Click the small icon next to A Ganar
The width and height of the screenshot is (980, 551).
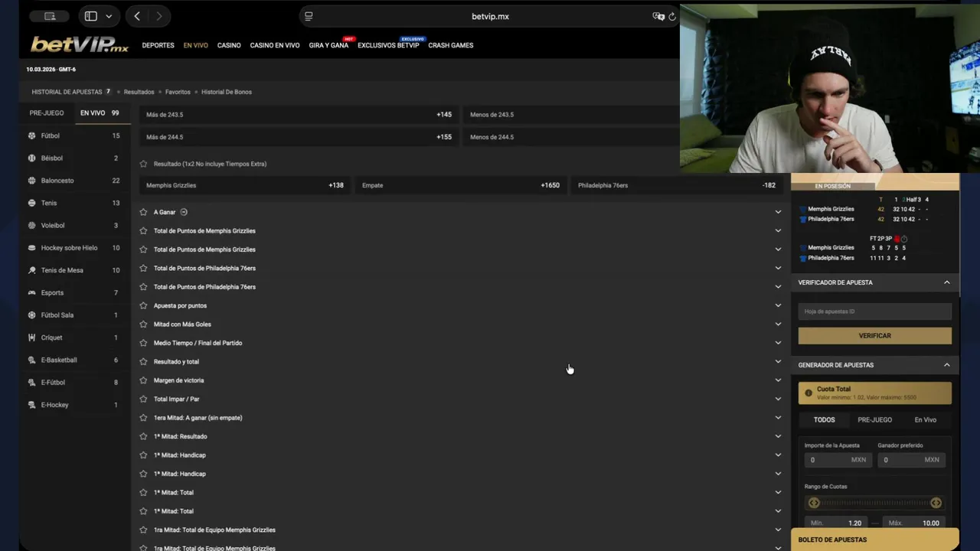coord(184,212)
